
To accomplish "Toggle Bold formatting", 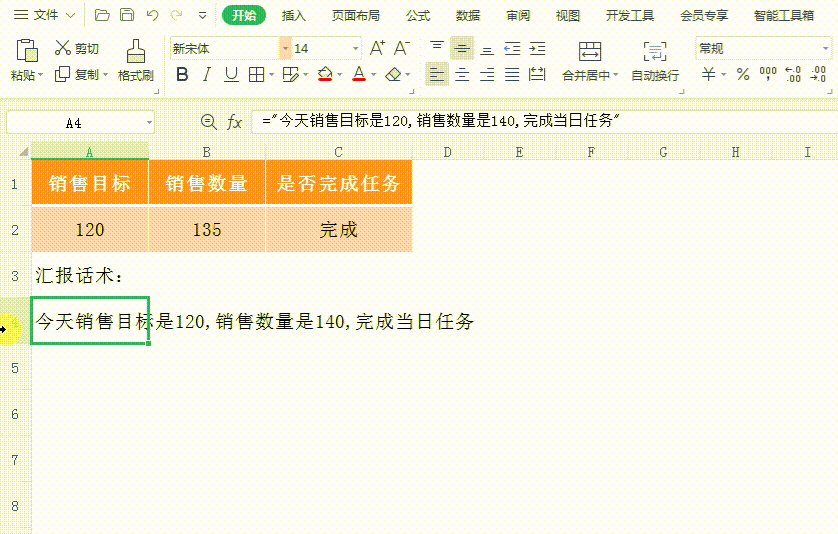I will coord(181,74).
